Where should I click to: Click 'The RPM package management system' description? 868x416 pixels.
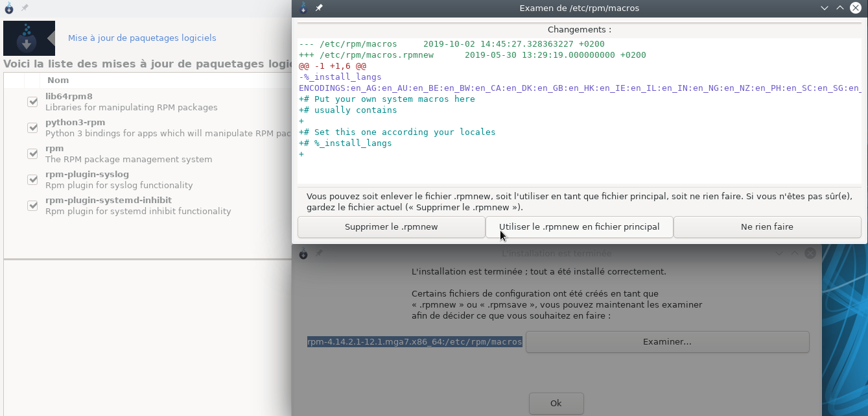128,159
